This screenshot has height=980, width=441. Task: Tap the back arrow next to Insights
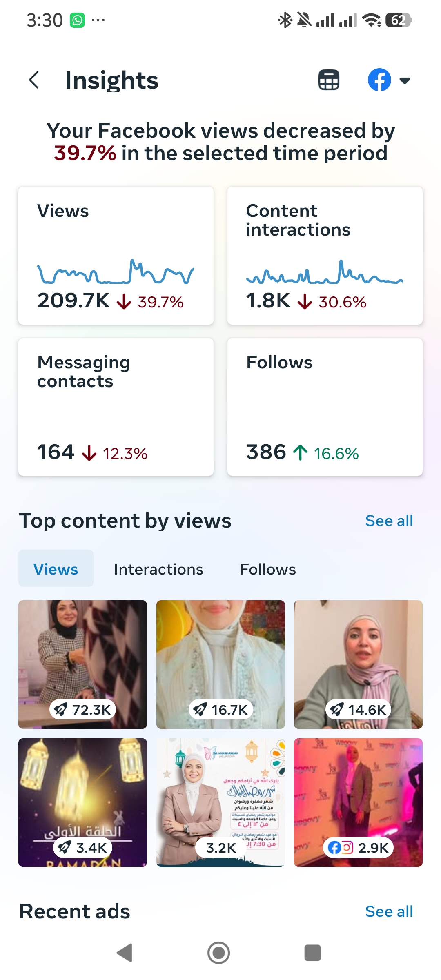(x=34, y=80)
